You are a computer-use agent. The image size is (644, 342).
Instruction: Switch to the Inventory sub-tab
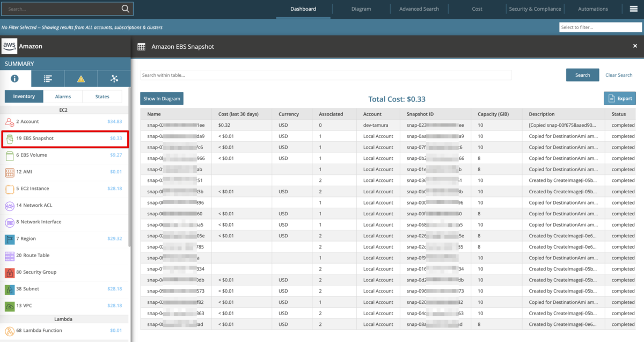click(x=24, y=97)
